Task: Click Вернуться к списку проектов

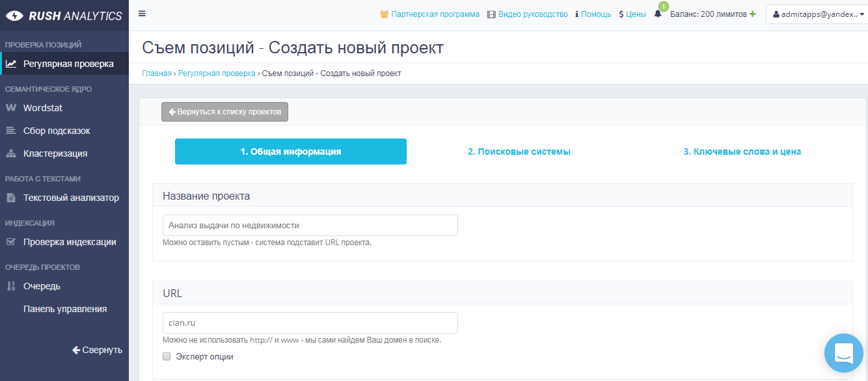Action: [224, 111]
